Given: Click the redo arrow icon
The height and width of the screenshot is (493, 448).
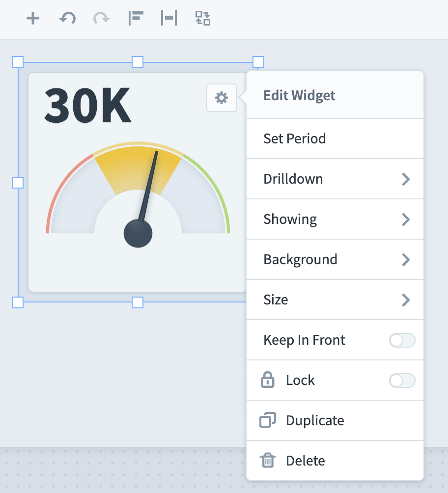Looking at the screenshot, I should tap(101, 18).
